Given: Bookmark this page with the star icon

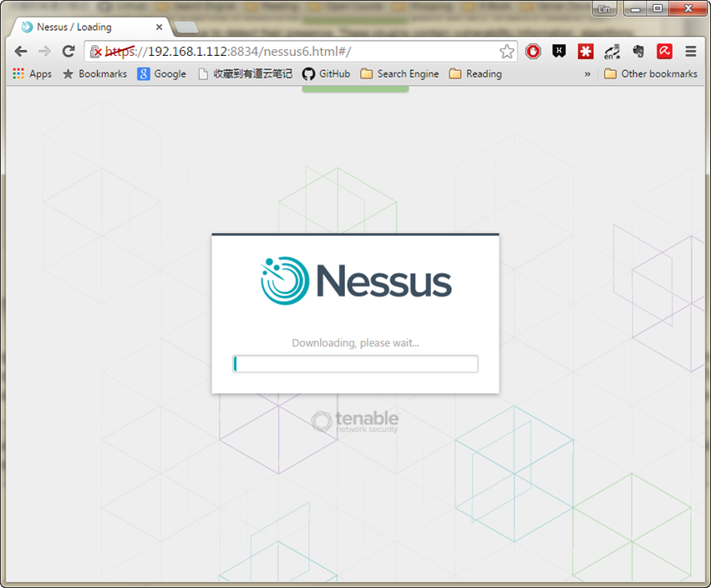Looking at the screenshot, I should click(506, 51).
